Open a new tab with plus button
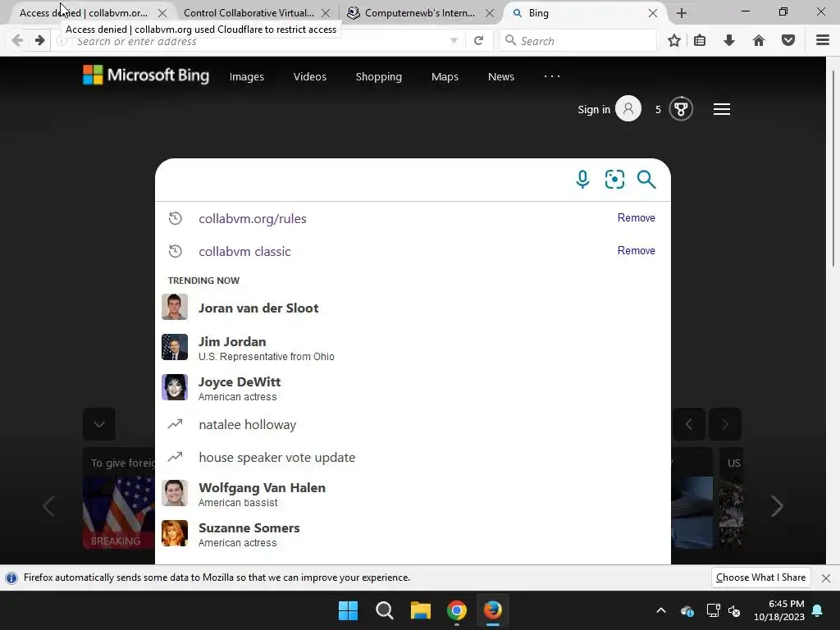Image resolution: width=840 pixels, height=630 pixels. tap(682, 13)
